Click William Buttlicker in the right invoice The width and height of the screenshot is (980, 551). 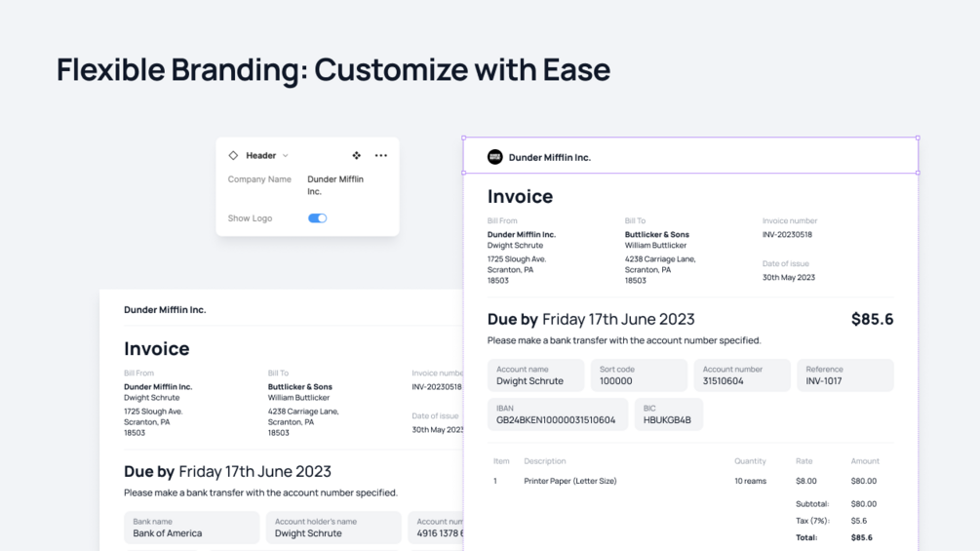tap(655, 246)
